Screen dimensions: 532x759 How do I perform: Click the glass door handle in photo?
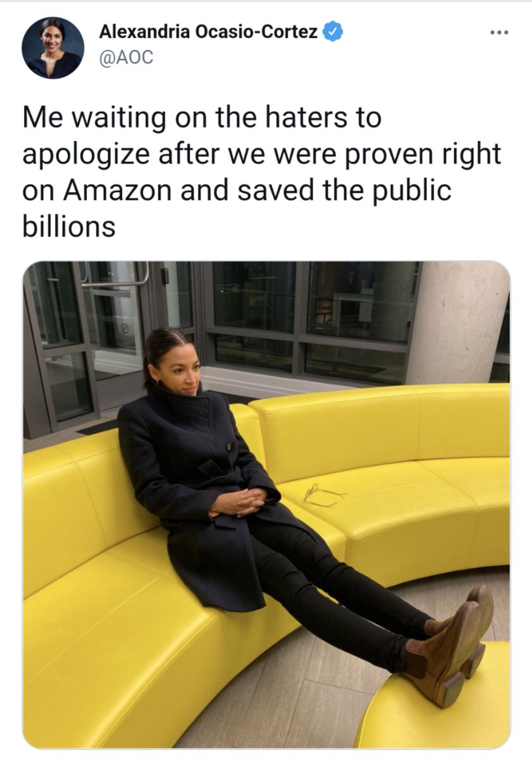(115, 277)
